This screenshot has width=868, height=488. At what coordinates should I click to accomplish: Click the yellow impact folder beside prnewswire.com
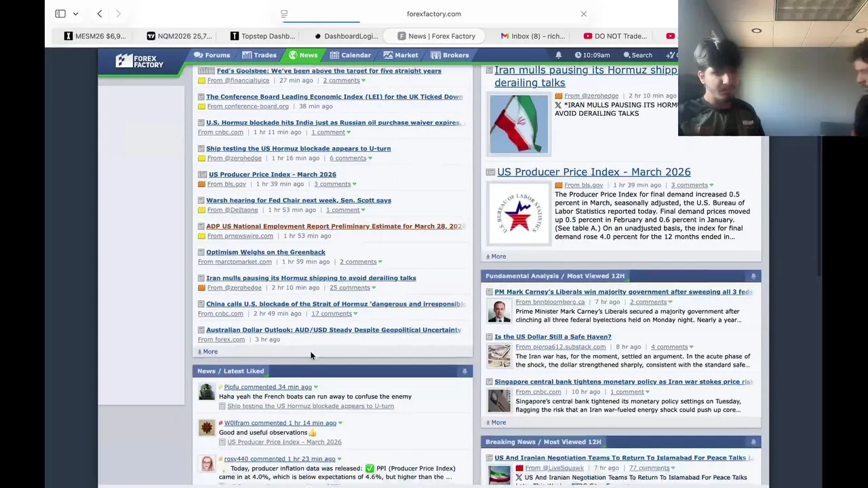[x=201, y=236]
